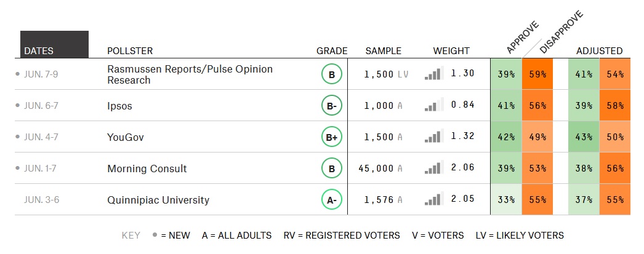
Task: Click the B grade badge for Morning Consult
Action: click(331, 168)
